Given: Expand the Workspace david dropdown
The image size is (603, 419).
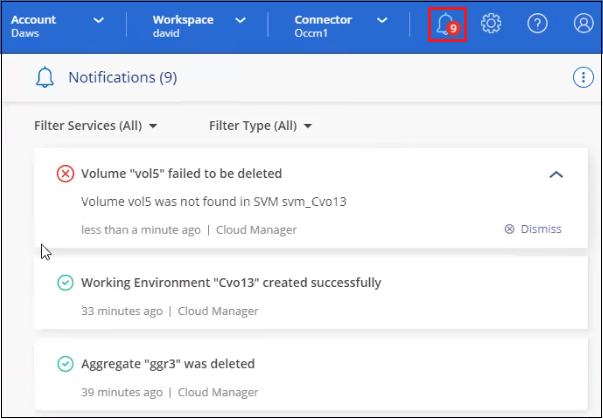Looking at the screenshot, I should (x=239, y=20).
